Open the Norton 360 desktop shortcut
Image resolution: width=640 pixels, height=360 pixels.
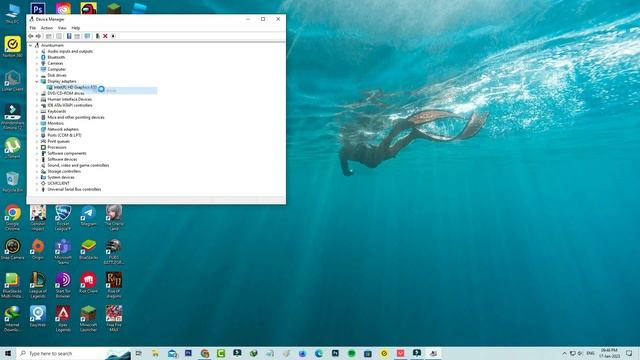13,47
